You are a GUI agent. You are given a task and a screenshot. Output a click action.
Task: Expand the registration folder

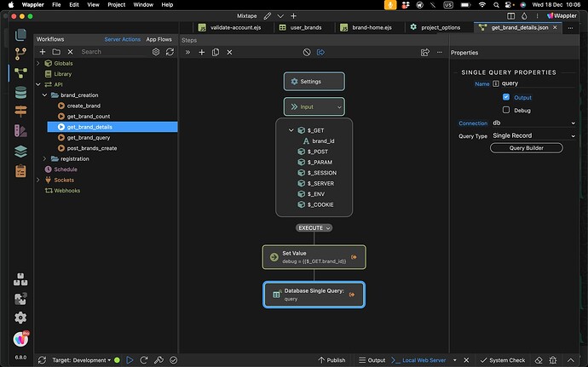pos(44,158)
